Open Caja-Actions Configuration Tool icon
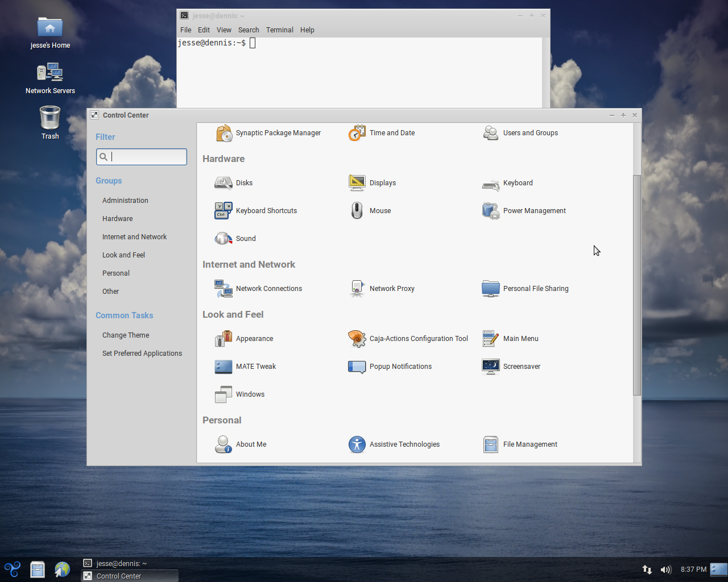The image size is (728, 582). [357, 339]
